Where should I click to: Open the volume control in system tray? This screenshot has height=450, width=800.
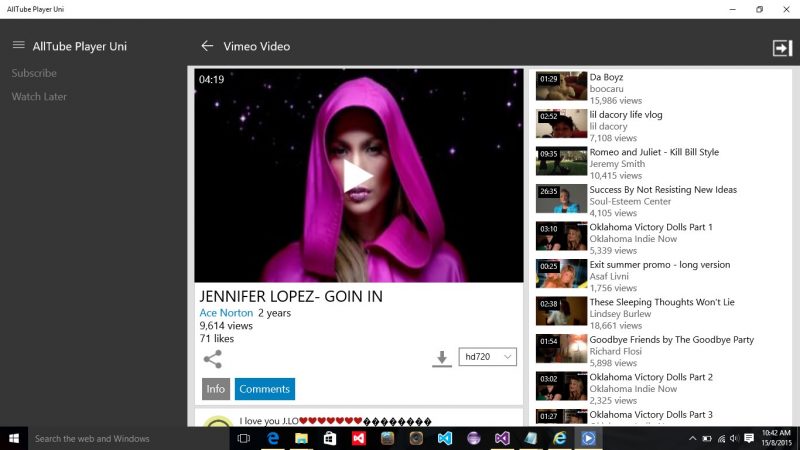[734, 438]
